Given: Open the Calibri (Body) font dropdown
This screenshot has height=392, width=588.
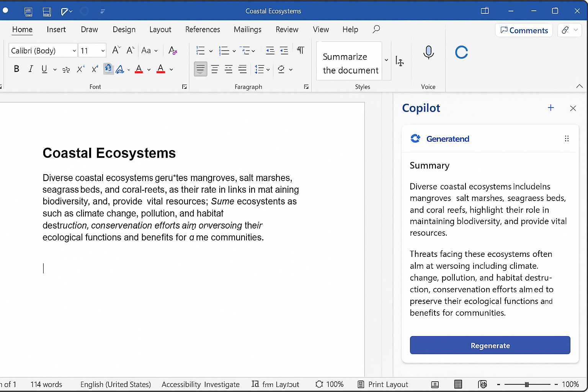Looking at the screenshot, I should click(x=43, y=50).
